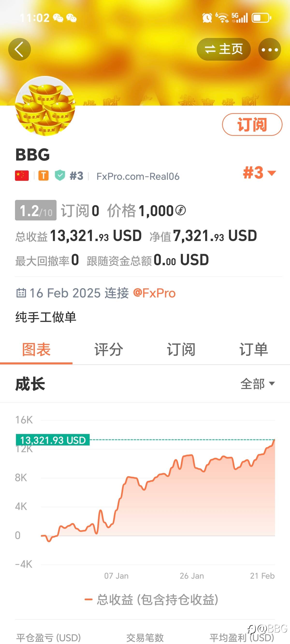Tap the gold ingots profile avatar
290x644 pixels.
pyautogui.click(x=45, y=106)
